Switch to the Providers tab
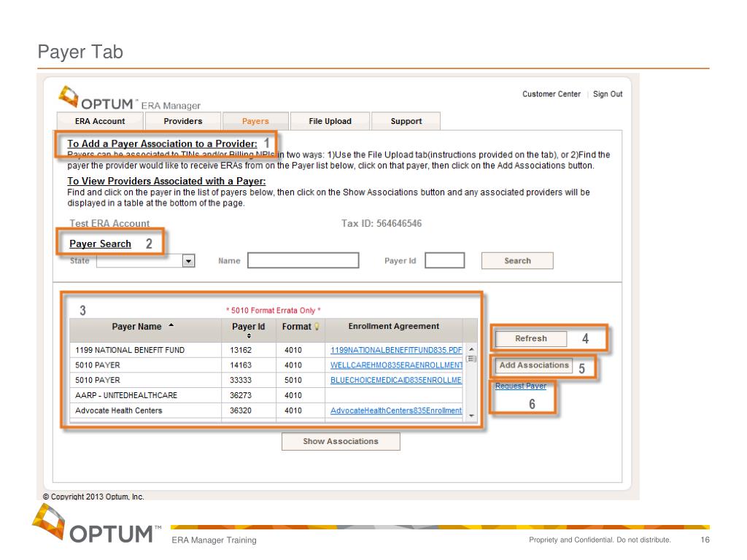Image resolution: width=747 pixels, height=560 pixels. point(183,121)
